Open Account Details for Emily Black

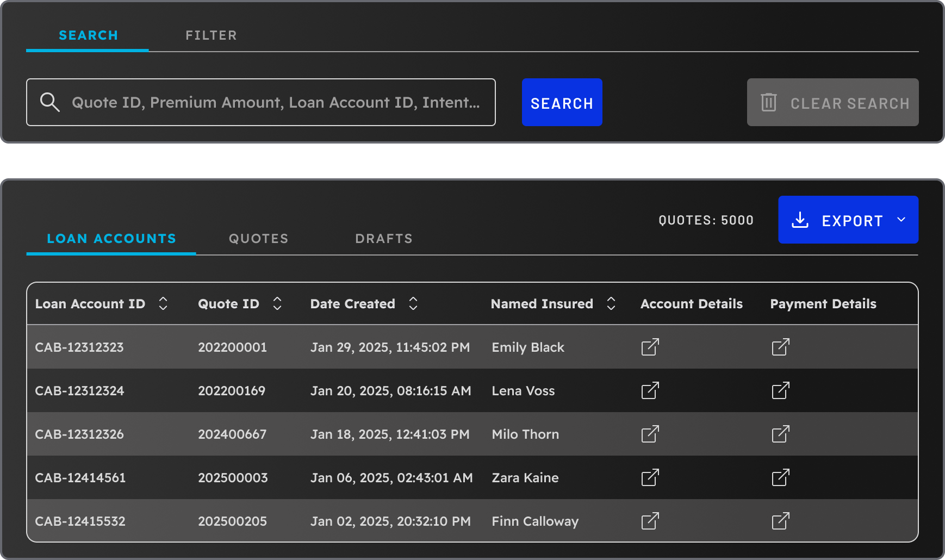click(x=650, y=347)
